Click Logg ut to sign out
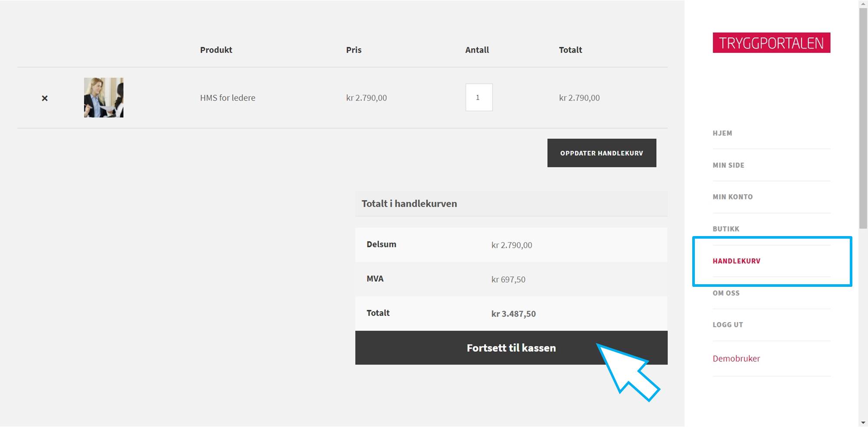 pos(728,325)
